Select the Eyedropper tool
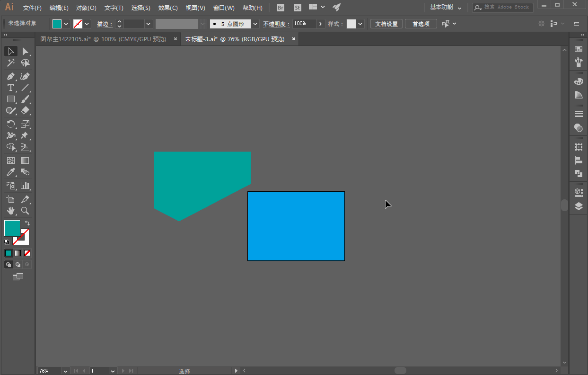The width and height of the screenshot is (588, 375). pyautogui.click(x=11, y=172)
